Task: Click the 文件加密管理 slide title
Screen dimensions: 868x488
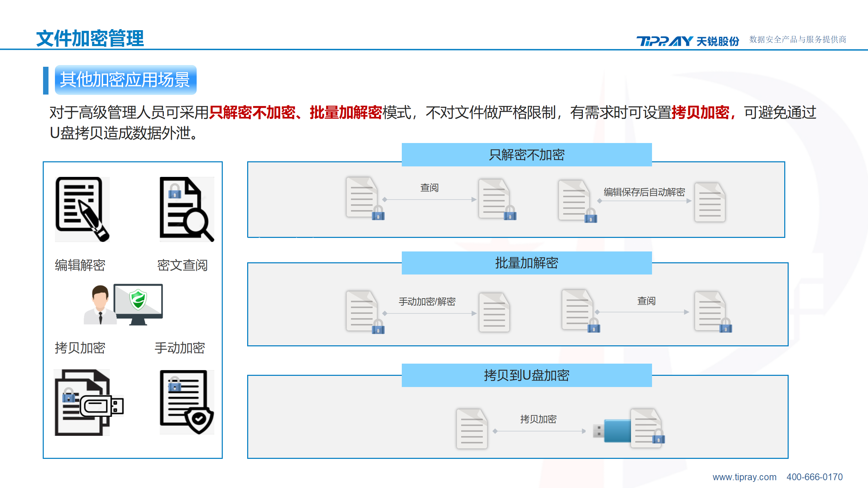Action: (x=90, y=38)
